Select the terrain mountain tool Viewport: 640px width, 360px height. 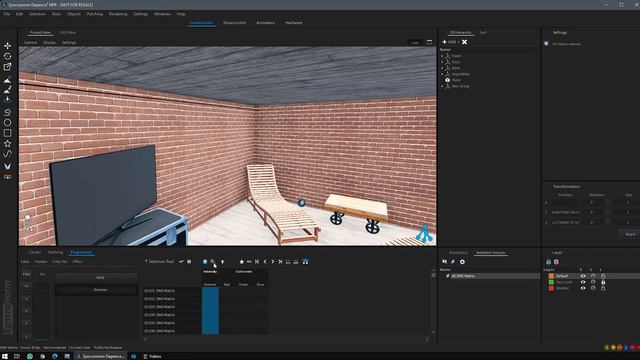click(x=7, y=80)
